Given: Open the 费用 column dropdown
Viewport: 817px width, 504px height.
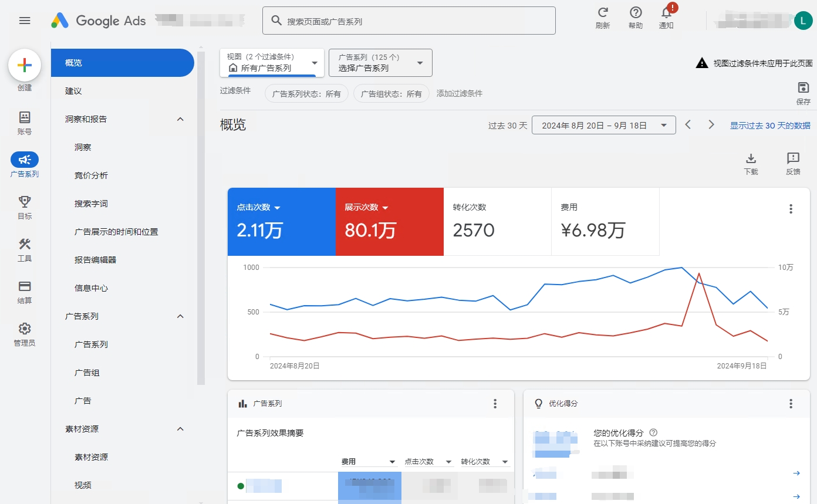Looking at the screenshot, I should pyautogui.click(x=369, y=462).
